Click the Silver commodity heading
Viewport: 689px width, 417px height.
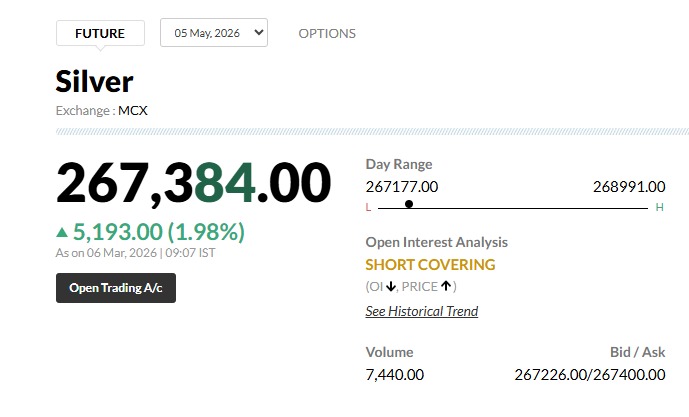(x=94, y=81)
